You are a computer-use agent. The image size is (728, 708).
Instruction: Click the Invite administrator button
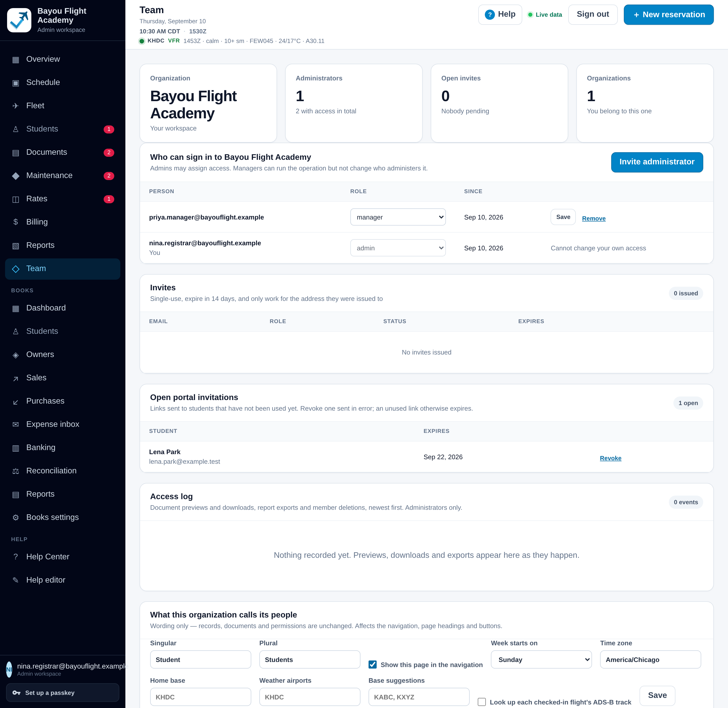pos(657,162)
